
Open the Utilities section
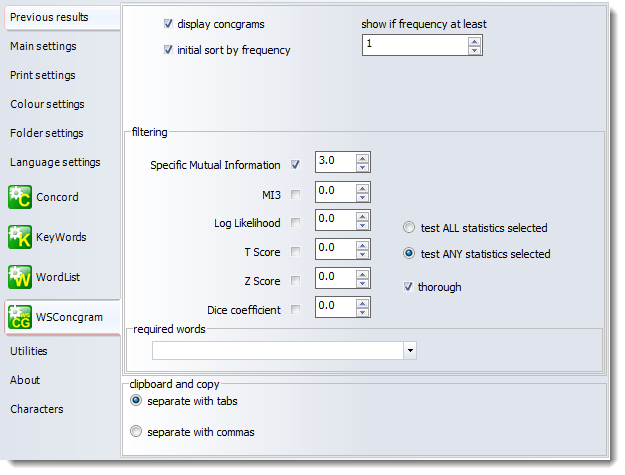pos(29,351)
